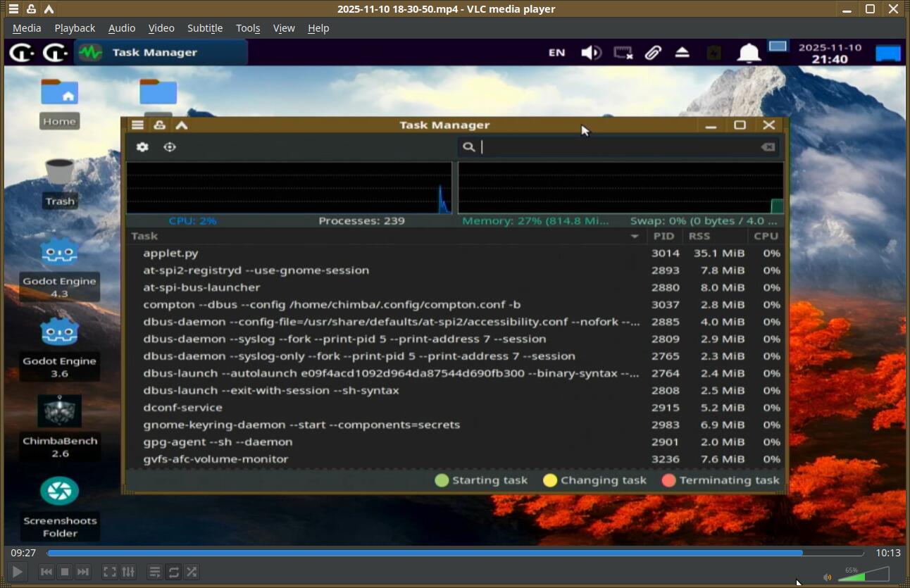The height and width of the screenshot is (588, 910).
Task: Click the Home folder icon on the desktop
Action: (59, 103)
